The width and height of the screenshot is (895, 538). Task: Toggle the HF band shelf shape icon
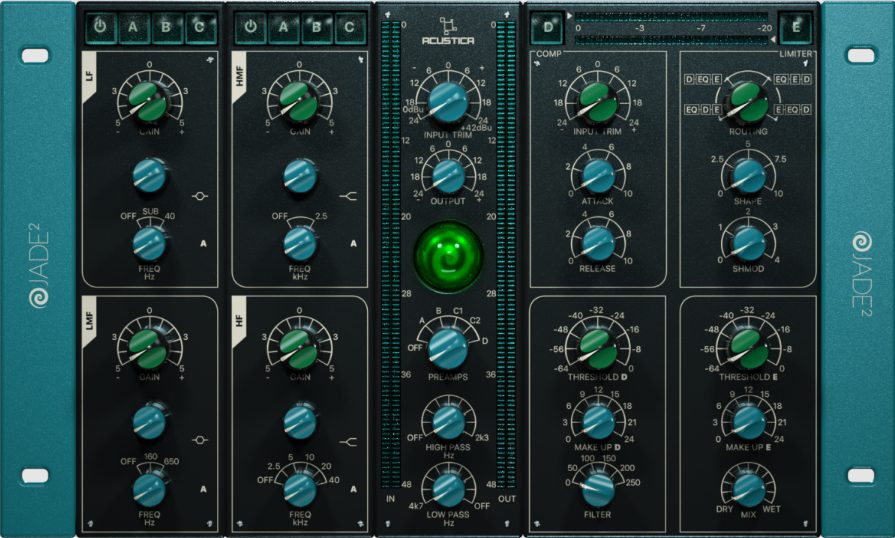pos(348,442)
